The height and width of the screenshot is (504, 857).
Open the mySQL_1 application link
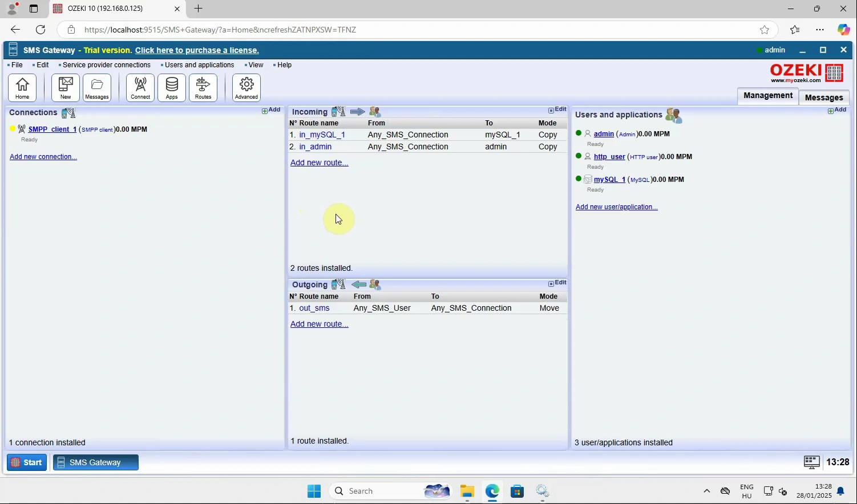pos(609,180)
